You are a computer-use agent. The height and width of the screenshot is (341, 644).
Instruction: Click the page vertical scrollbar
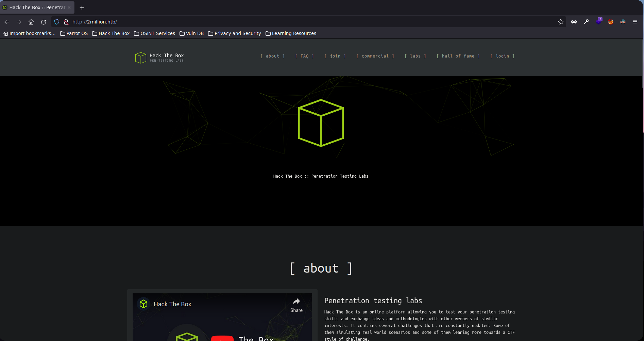click(642, 64)
